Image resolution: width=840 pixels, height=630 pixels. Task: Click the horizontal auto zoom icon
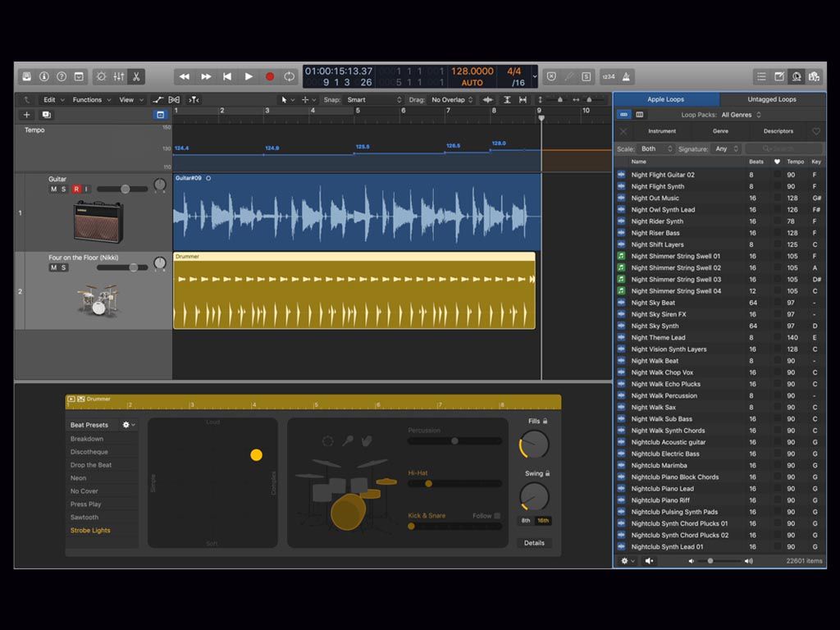point(523,99)
